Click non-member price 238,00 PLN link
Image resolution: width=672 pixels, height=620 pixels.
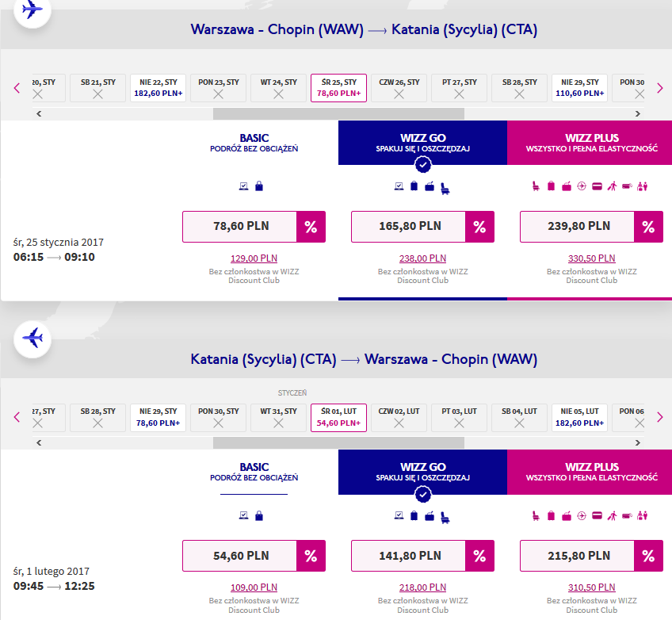[422, 258]
